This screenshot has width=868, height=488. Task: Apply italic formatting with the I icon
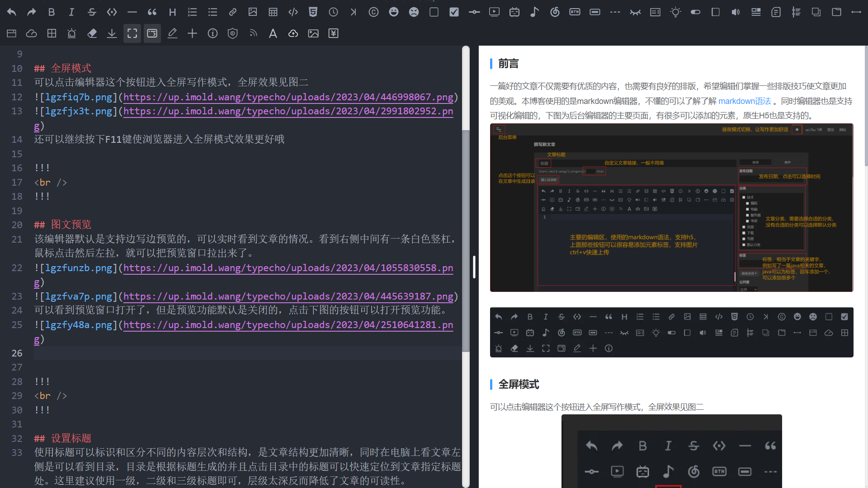coord(71,12)
